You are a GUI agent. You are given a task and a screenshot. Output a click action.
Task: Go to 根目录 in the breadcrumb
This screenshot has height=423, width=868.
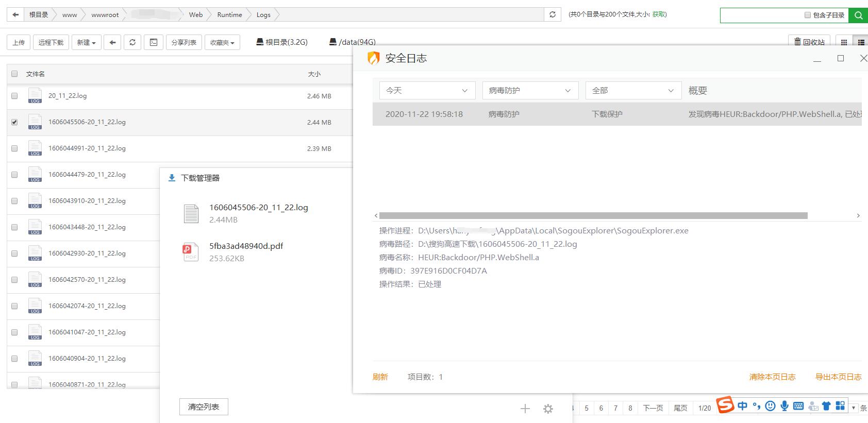[39, 15]
